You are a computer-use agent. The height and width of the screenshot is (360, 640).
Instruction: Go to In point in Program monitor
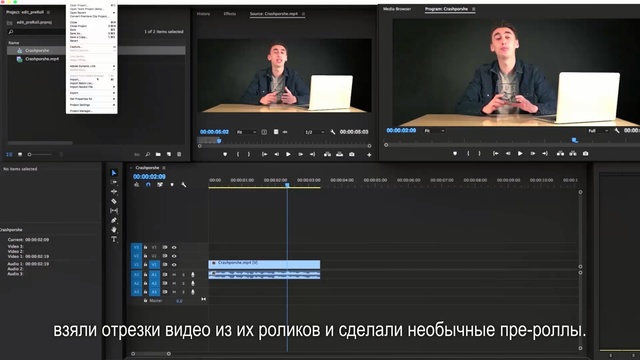(496, 153)
